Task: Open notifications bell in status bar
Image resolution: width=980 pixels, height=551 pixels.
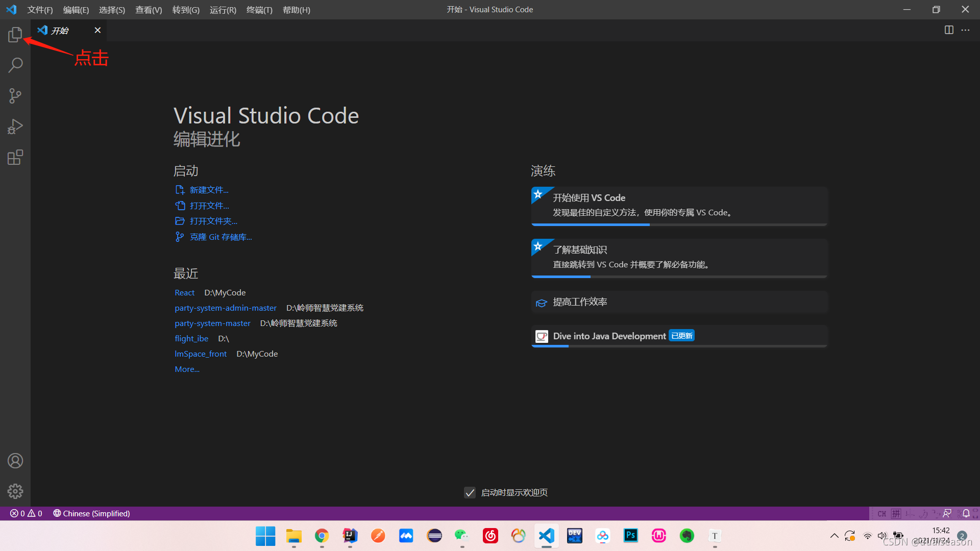Action: tap(966, 513)
